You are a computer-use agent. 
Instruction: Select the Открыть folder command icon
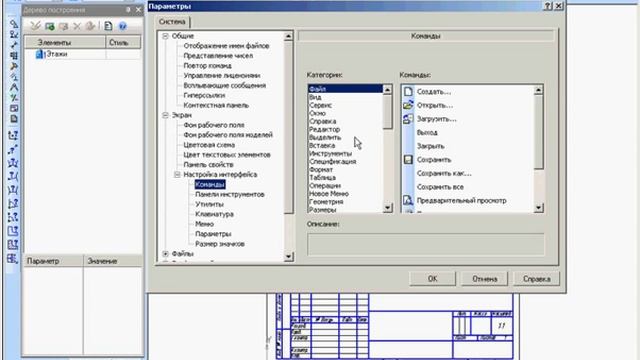[408, 105]
